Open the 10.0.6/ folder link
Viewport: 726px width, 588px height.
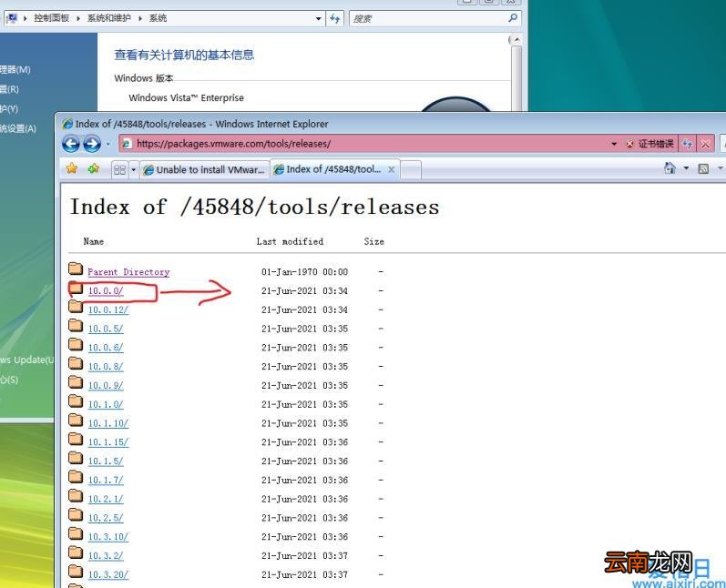click(106, 348)
